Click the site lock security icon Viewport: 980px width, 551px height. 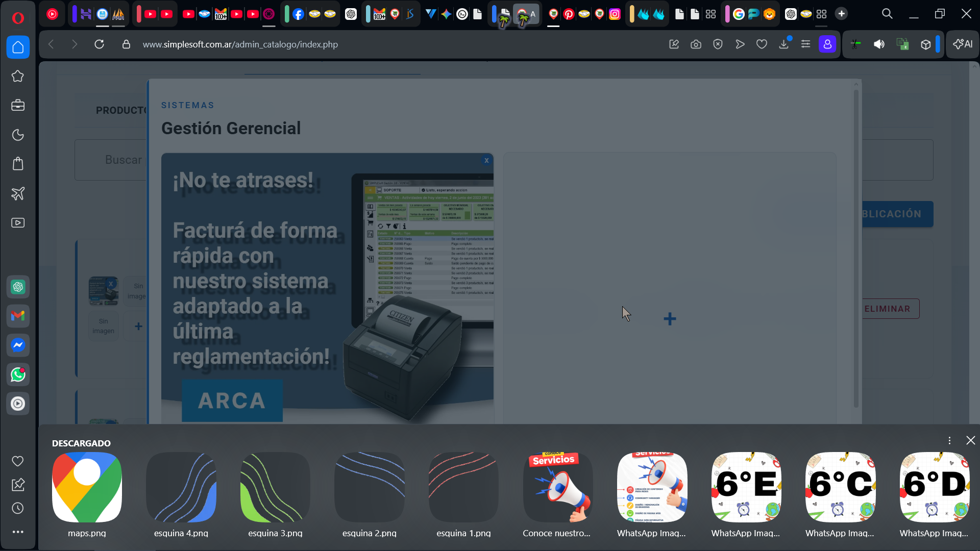(126, 44)
